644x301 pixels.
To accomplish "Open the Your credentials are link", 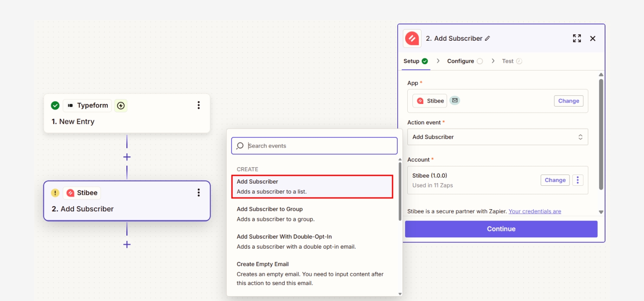I will (x=535, y=211).
